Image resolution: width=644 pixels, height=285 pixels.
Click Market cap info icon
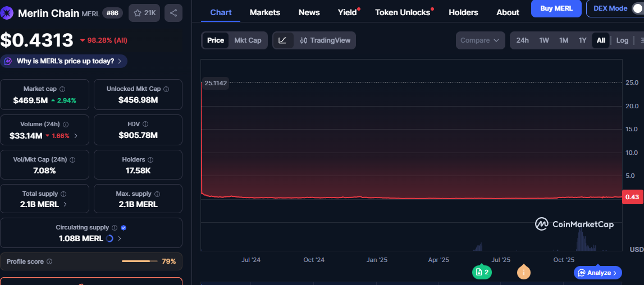(x=62, y=89)
